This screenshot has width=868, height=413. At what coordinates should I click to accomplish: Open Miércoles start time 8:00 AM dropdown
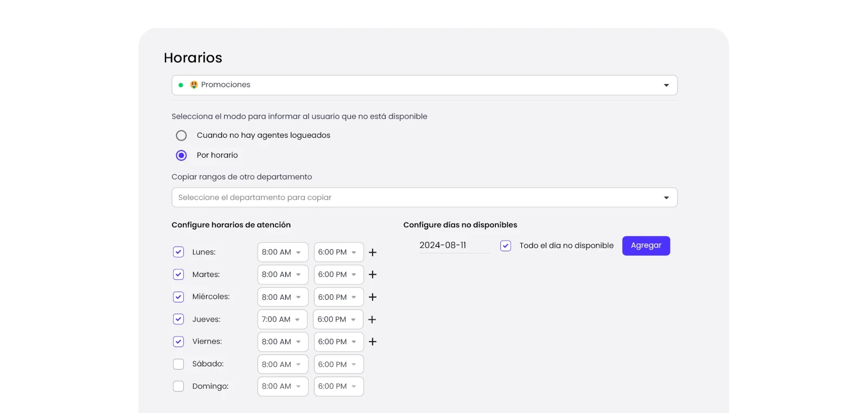(x=283, y=297)
